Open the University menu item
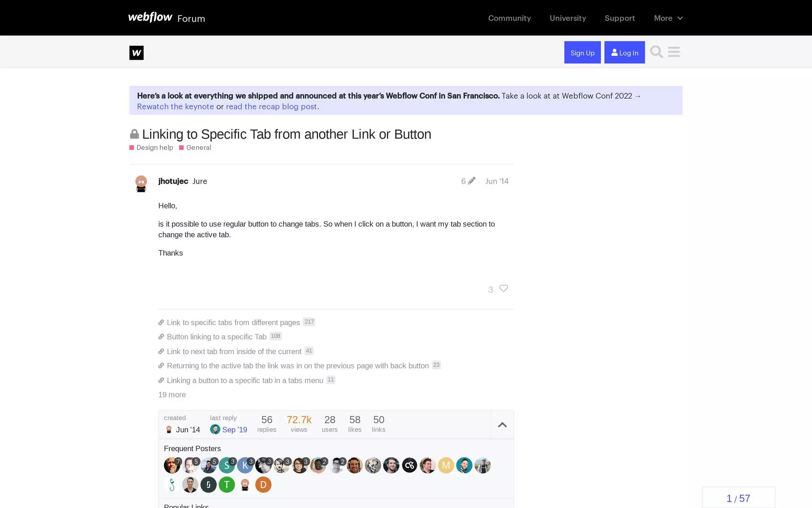 (568, 18)
